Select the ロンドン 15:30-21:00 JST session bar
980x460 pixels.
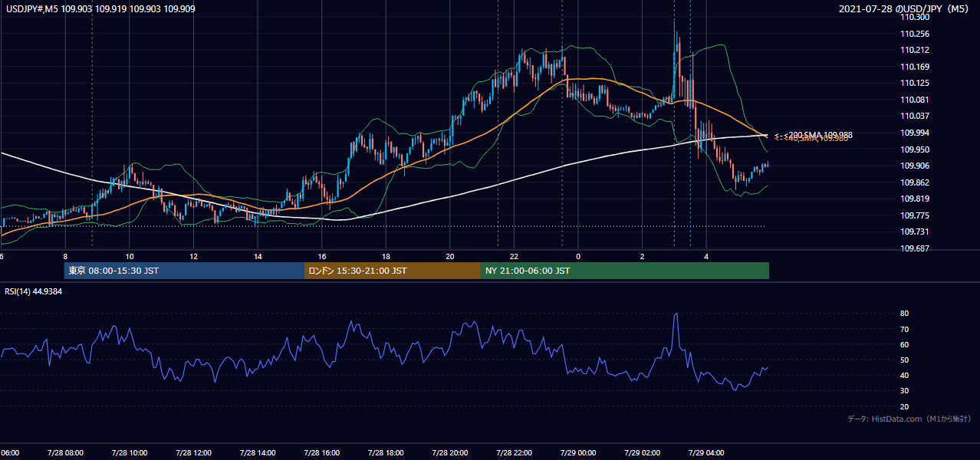[393, 271]
